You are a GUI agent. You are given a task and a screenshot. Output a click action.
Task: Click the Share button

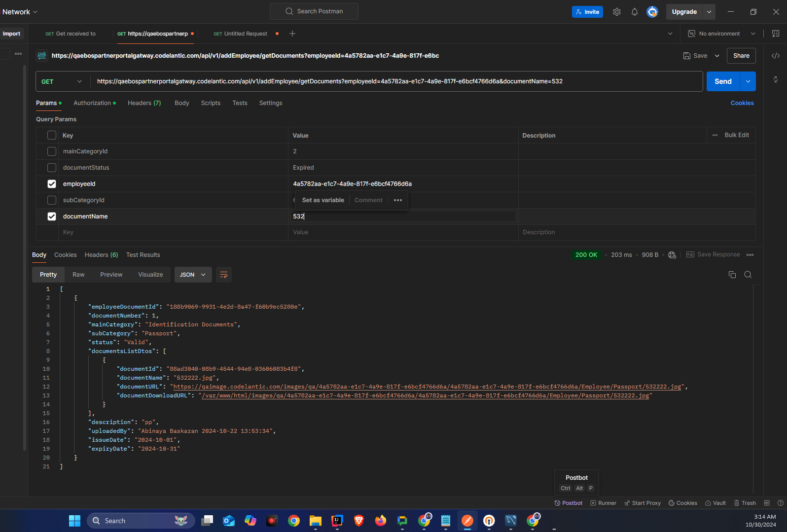tap(741, 56)
